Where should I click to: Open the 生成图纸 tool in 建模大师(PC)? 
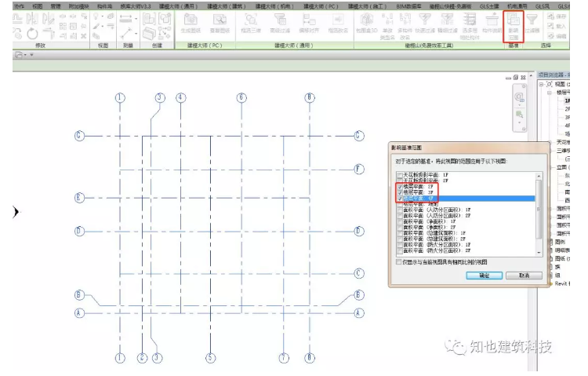click(191, 24)
